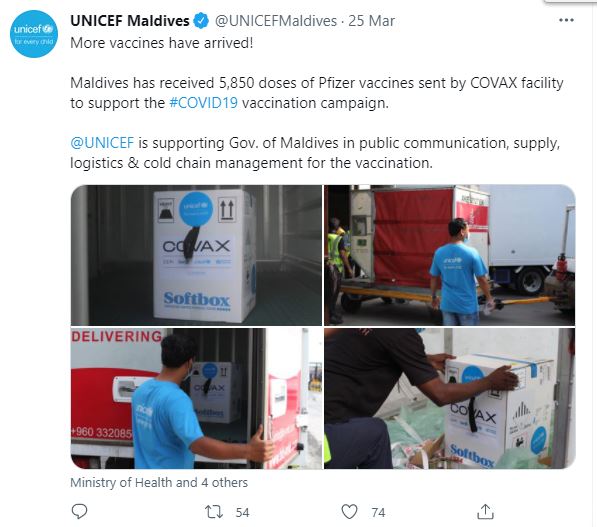View photo of man pushing COVAX box
Image resolution: width=597 pixels, height=527 pixels.
(x=450, y=398)
